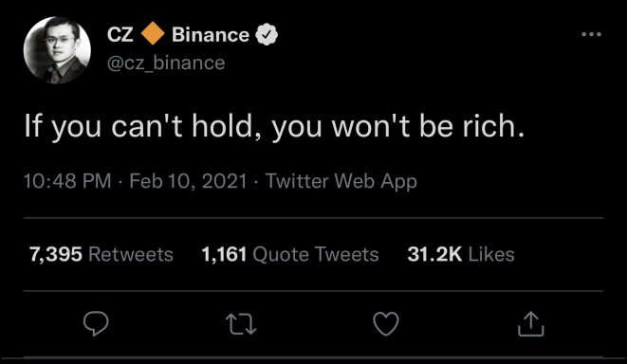Click the Retweets label word
The image size is (627, 364).
click(131, 254)
